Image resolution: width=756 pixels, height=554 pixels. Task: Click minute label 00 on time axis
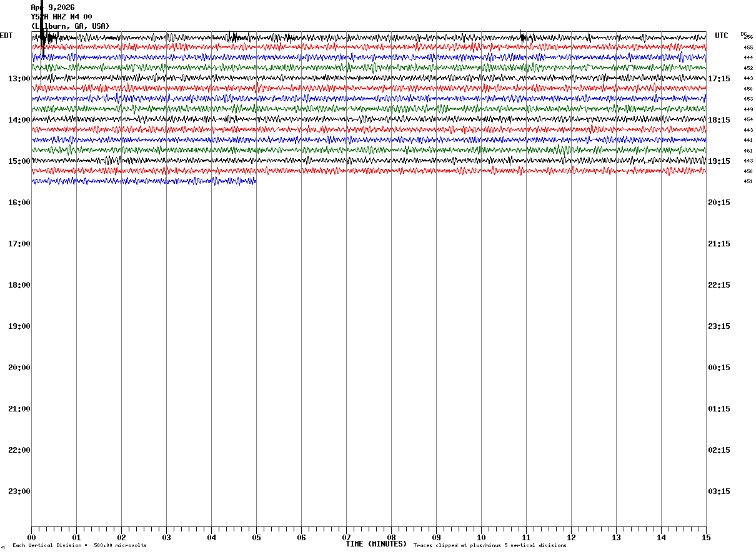(x=31, y=538)
